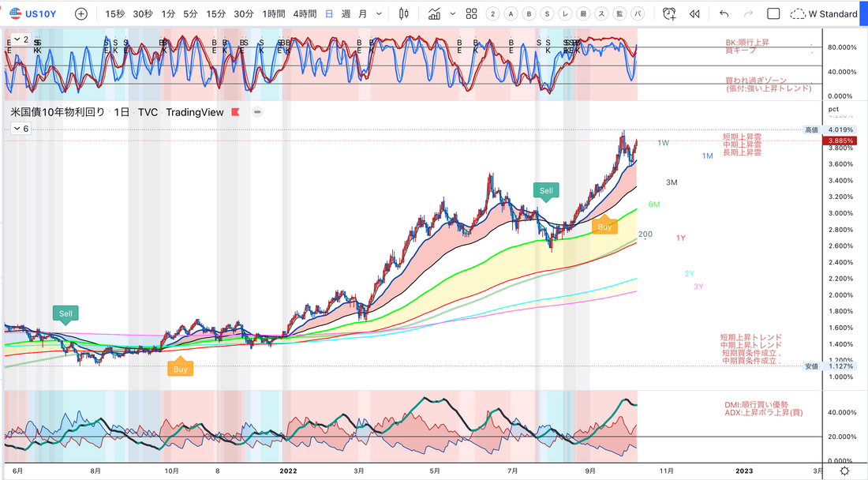The width and height of the screenshot is (868, 480).
Task: Expand the timeframe interval dropdown chevron
Action: pyautogui.click(x=380, y=13)
